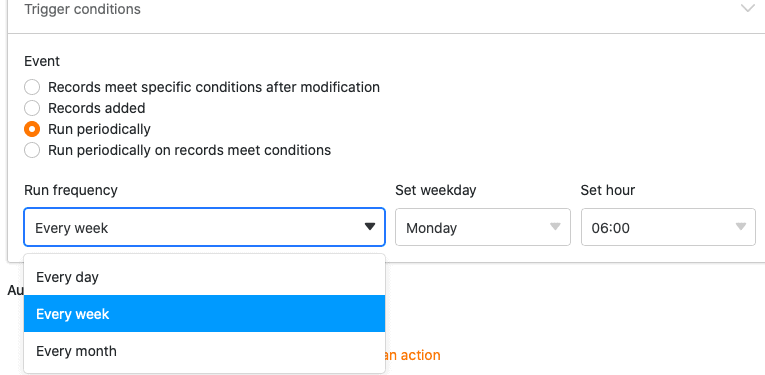765x375 pixels.
Task: Open the Set weekday Monday dropdown
Action: point(483,227)
